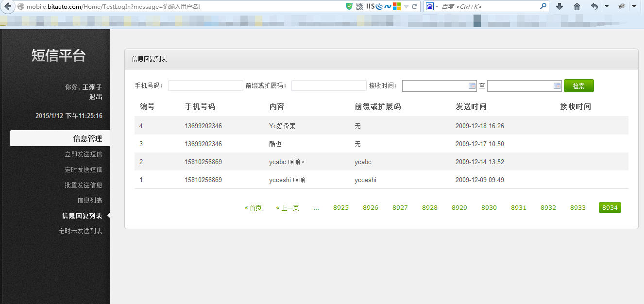Image resolution: width=644 pixels, height=304 pixels.
Task: Click the green 检索 search button
Action: [x=579, y=86]
